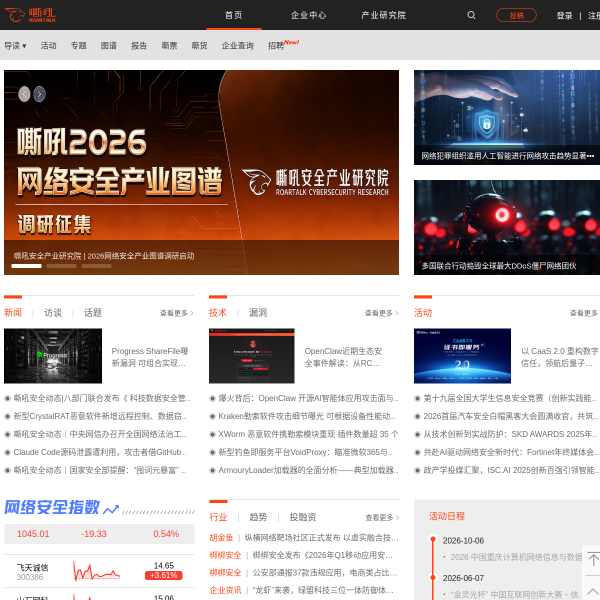Open the 2026网络安全产业图谱 banner
Viewport: 600px width, 600px height.
201,172
